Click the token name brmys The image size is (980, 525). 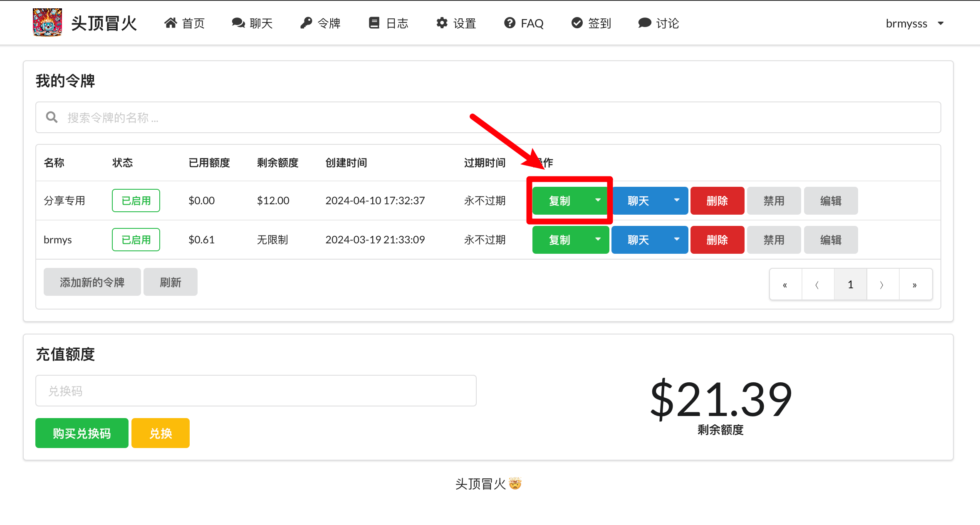pos(58,240)
